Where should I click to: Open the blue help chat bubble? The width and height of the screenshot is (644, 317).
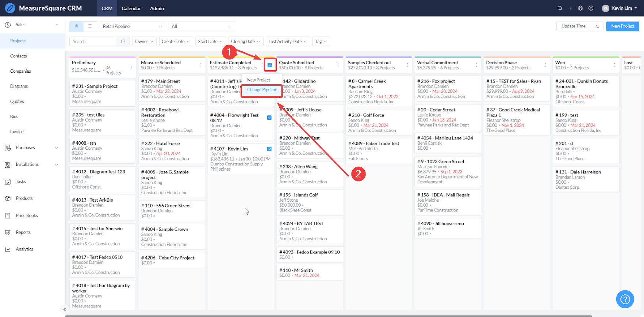pos(625,299)
